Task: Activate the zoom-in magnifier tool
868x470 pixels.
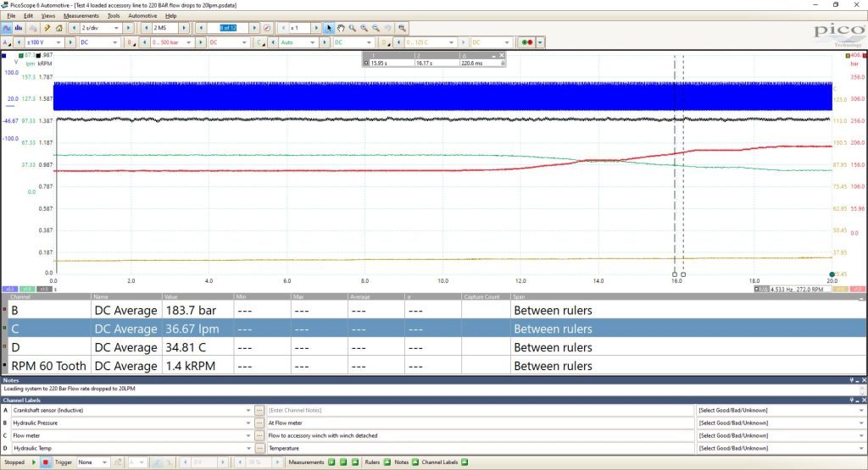Action: point(364,28)
